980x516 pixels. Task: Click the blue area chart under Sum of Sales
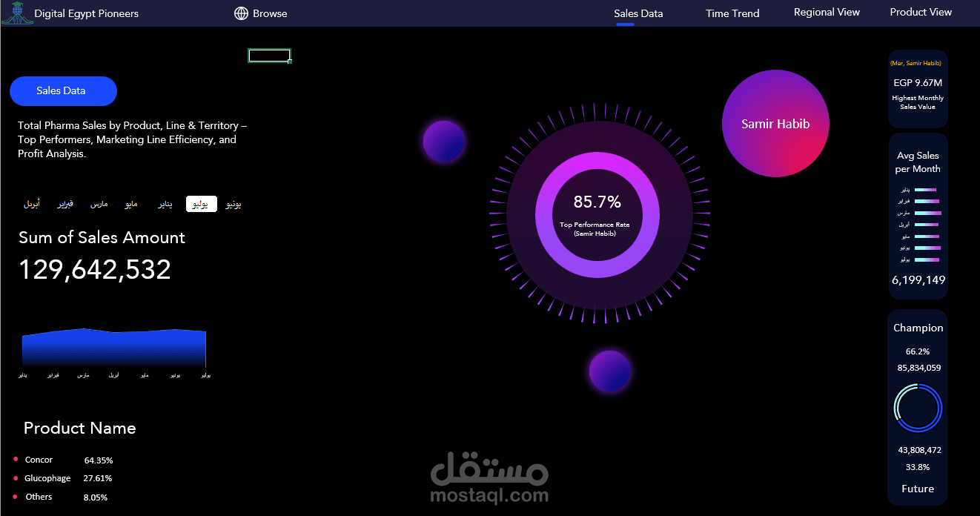coord(113,347)
